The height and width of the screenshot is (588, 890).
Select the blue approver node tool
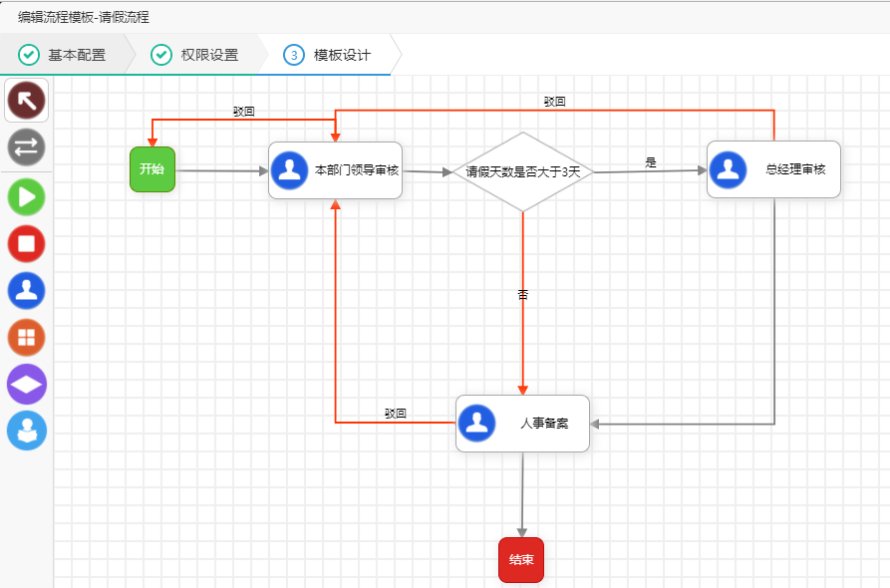26,290
